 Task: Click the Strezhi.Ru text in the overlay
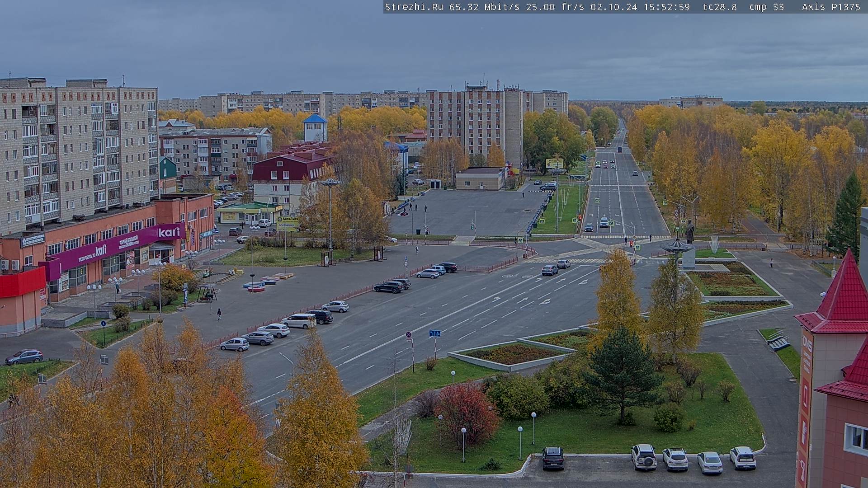click(414, 7)
